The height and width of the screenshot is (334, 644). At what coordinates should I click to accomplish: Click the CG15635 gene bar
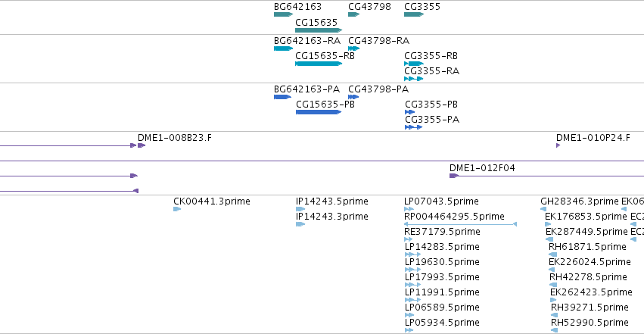[319, 30]
